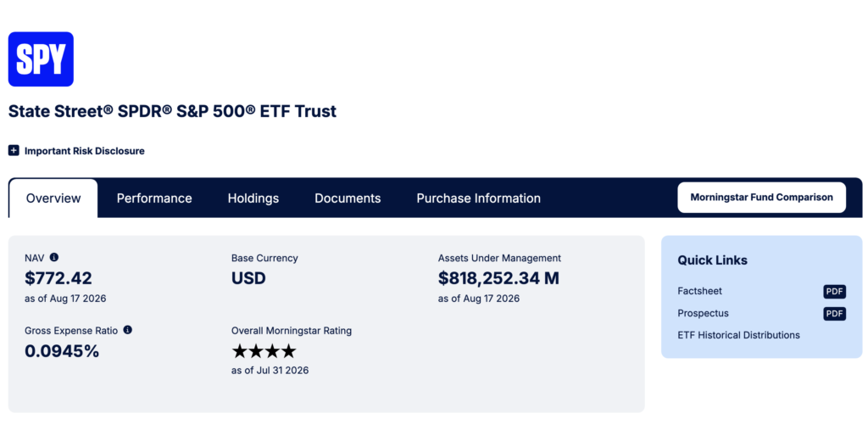Viewport: 868px width, 436px height.
Task: Click the fund title heading
Action: pyautogui.click(x=172, y=111)
